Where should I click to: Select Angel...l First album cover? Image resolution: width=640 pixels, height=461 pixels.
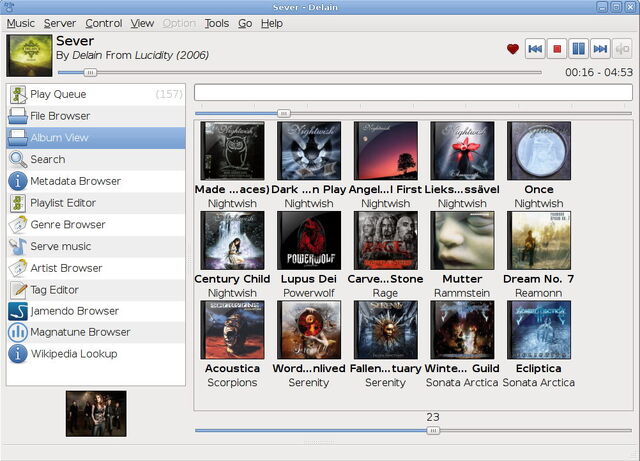point(386,151)
